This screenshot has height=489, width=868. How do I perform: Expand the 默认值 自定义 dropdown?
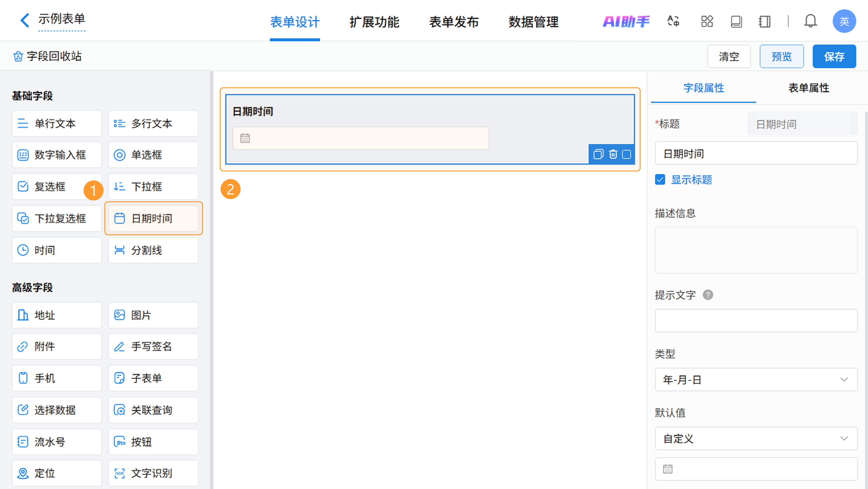[x=756, y=438]
